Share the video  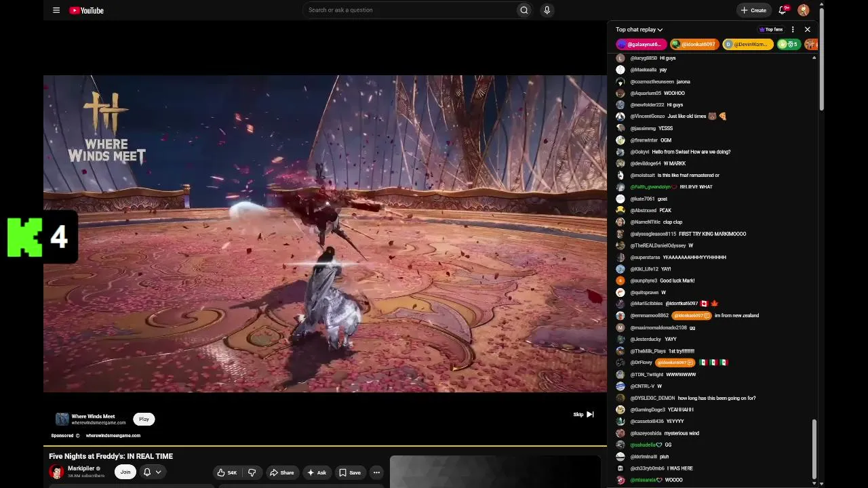click(x=281, y=472)
